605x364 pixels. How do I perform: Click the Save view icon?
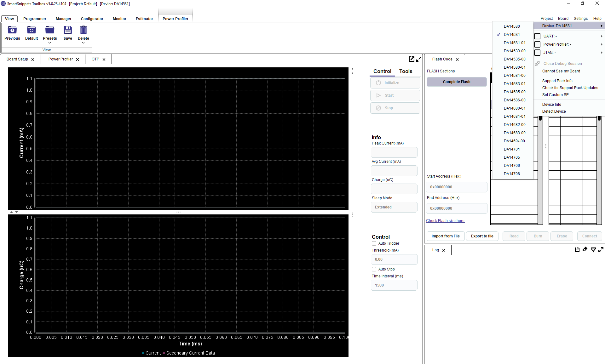point(68,30)
